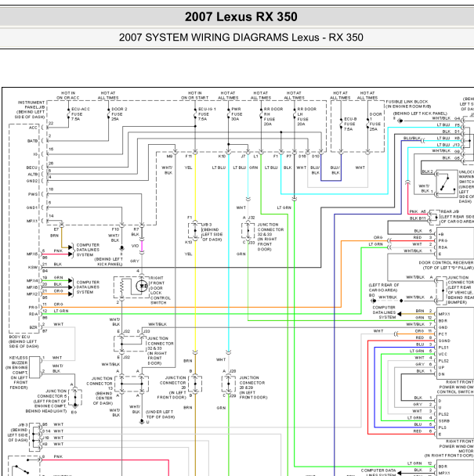Click the "MPX6" pin label
Viewport: 474px width, 476px height.
[32, 287]
